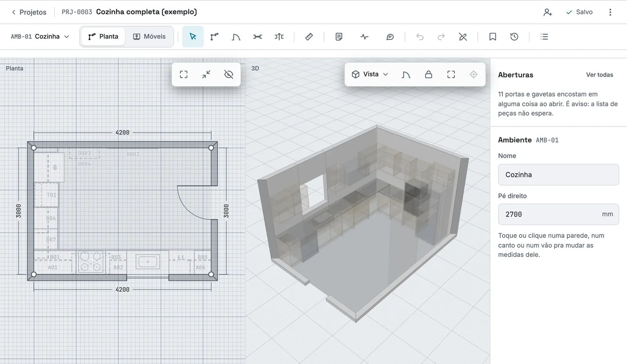Fit the floor plan to screen
This screenshot has width=627, height=364.
184,74
